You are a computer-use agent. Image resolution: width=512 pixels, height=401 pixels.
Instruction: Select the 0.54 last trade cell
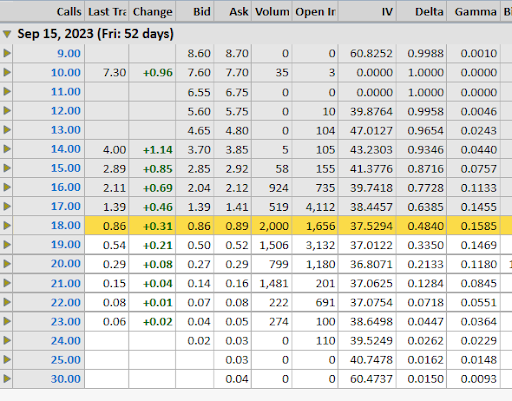[107, 245]
